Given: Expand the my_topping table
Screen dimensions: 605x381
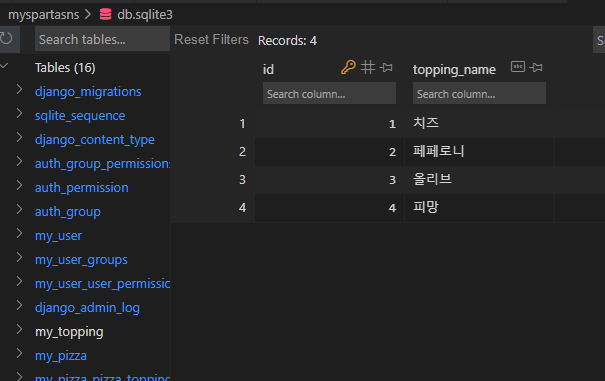Looking at the screenshot, I should 19,330.
